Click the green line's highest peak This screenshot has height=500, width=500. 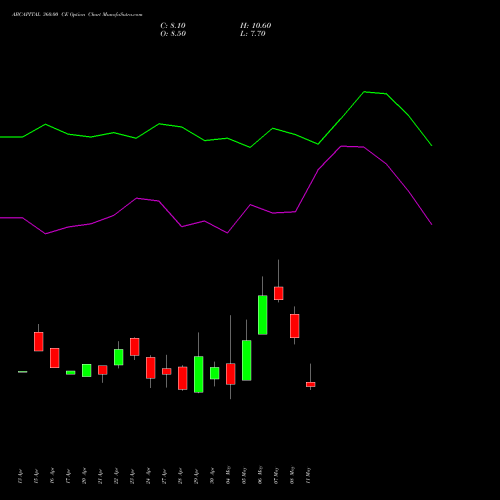click(364, 91)
